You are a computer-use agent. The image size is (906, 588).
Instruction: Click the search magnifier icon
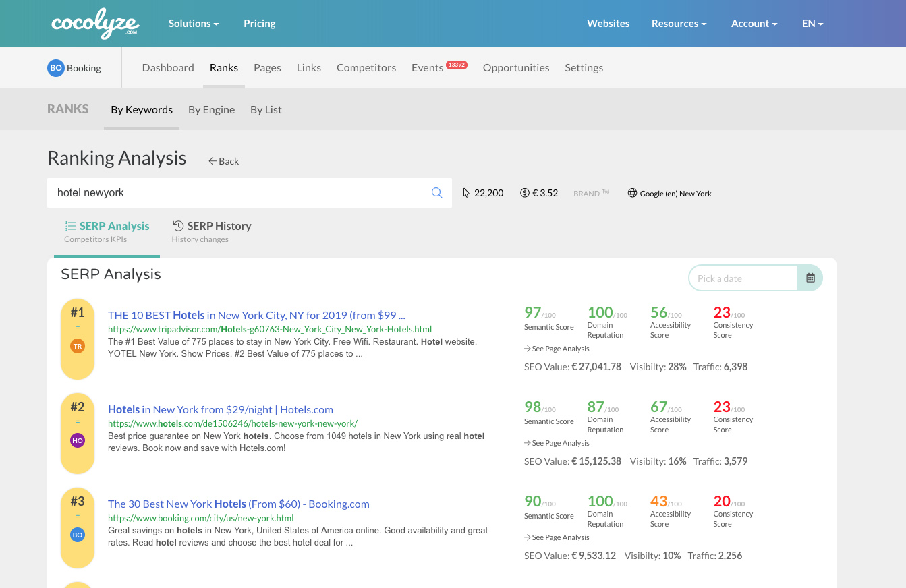437,193
